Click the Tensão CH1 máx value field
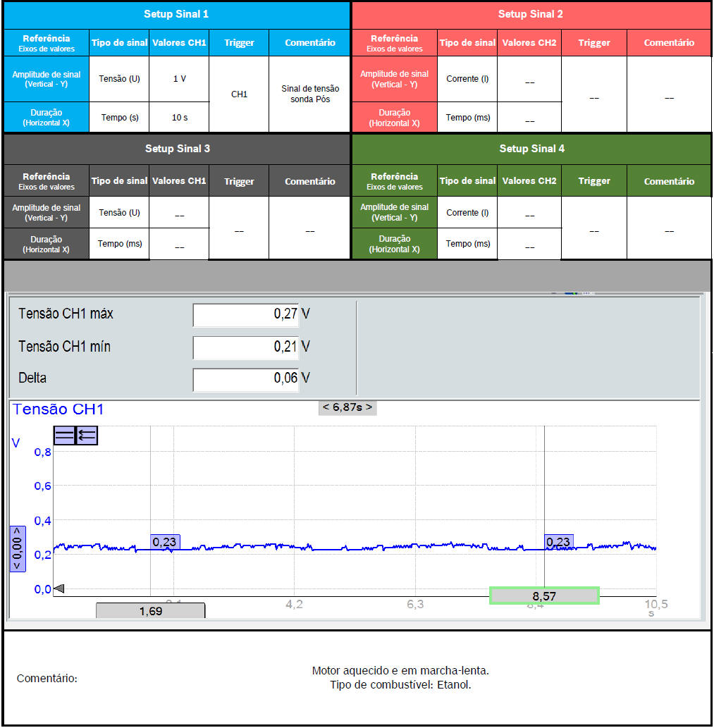Image resolution: width=714 pixels, height=728 pixels. pyautogui.click(x=245, y=315)
